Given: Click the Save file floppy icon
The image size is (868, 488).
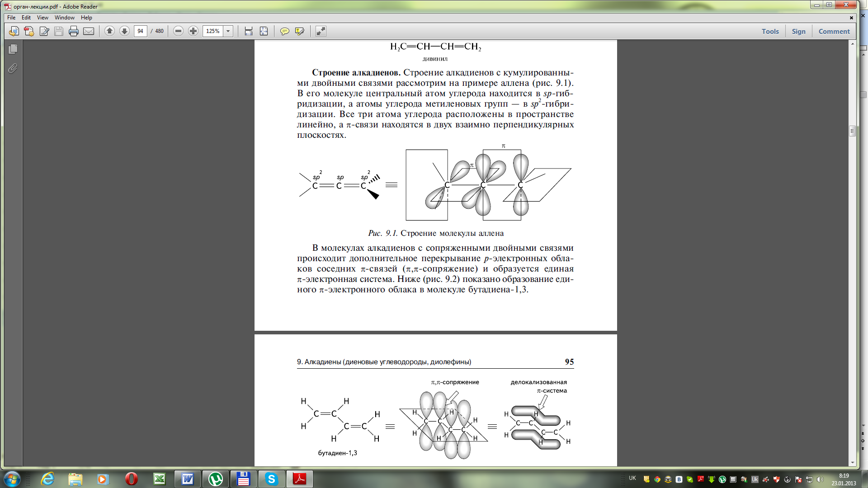Looking at the screenshot, I should (x=59, y=31).
